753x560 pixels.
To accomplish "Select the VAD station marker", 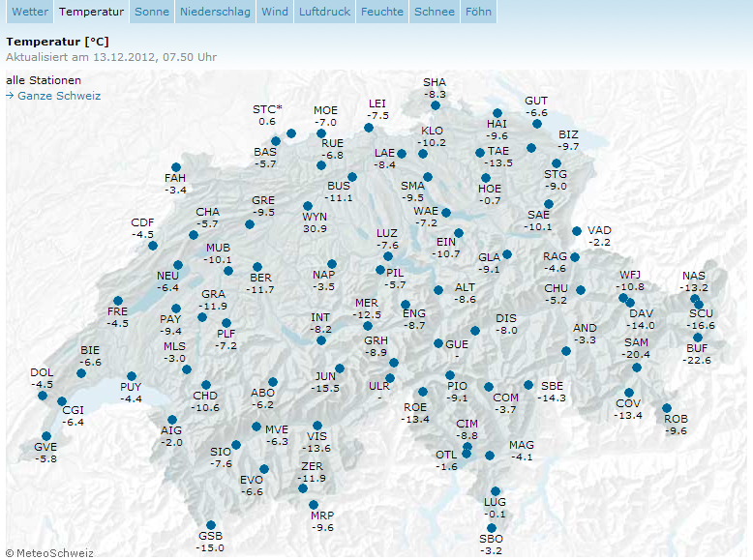I will pos(577,231).
